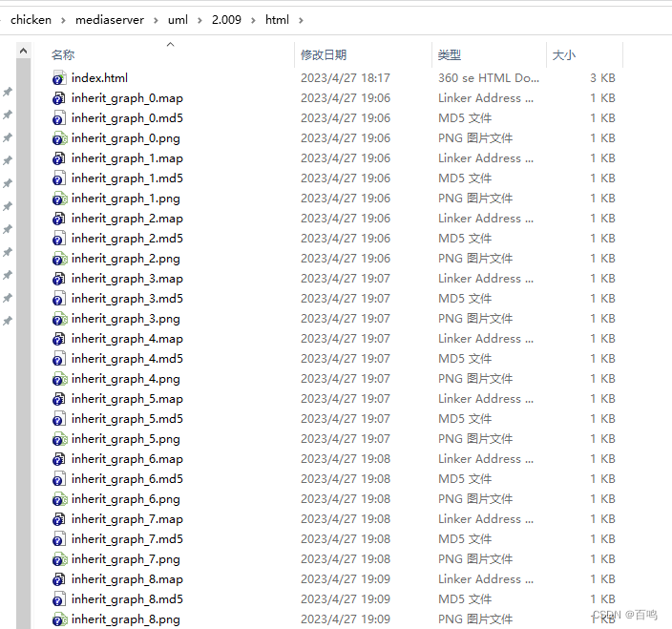
Task: Select file name inherit_graph_6.md5
Action: click(x=127, y=479)
